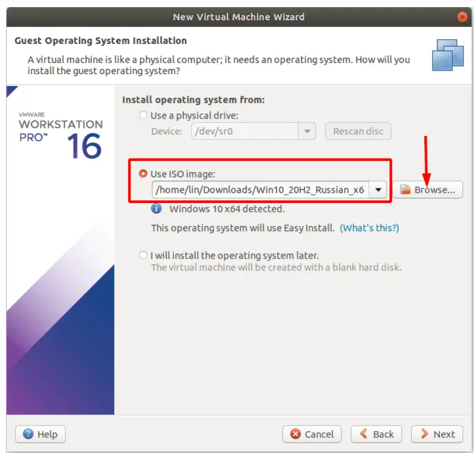Click the virtual machine stacked windows icon
Viewport: 476px width, 457px height.
tap(448, 55)
